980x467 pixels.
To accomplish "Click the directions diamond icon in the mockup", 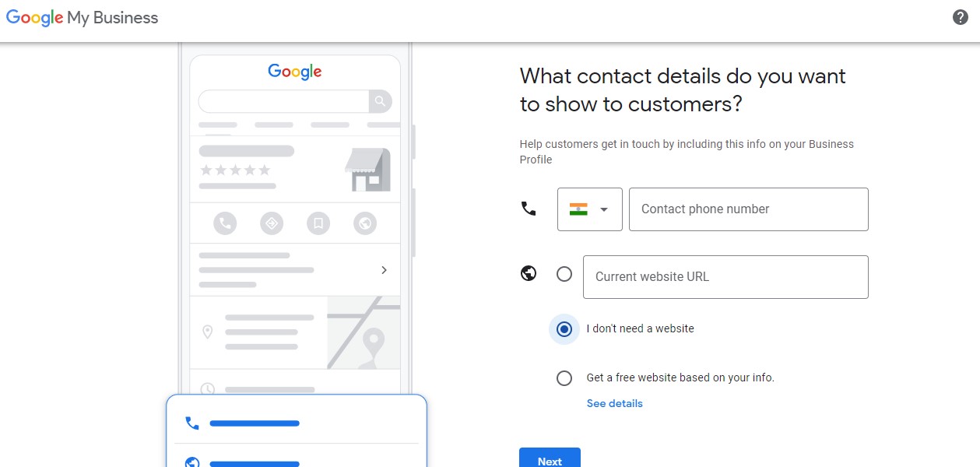I will 272,224.
